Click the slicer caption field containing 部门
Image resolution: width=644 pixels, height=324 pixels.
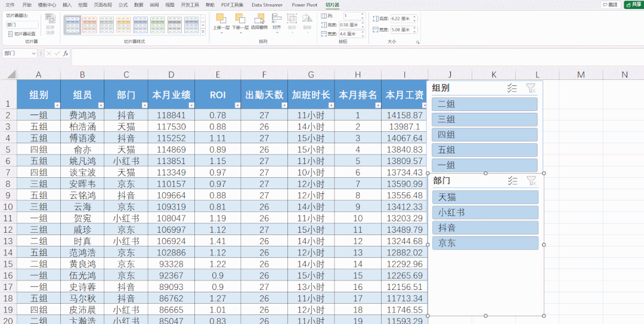click(x=22, y=24)
